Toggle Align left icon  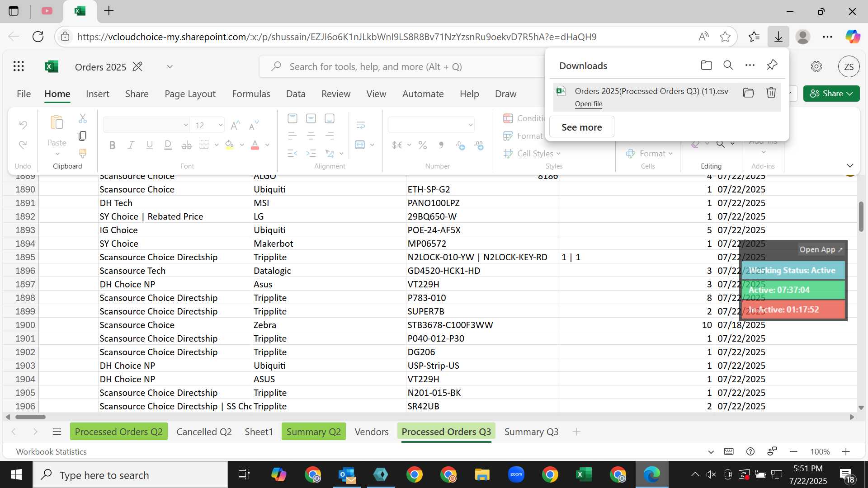292,136
